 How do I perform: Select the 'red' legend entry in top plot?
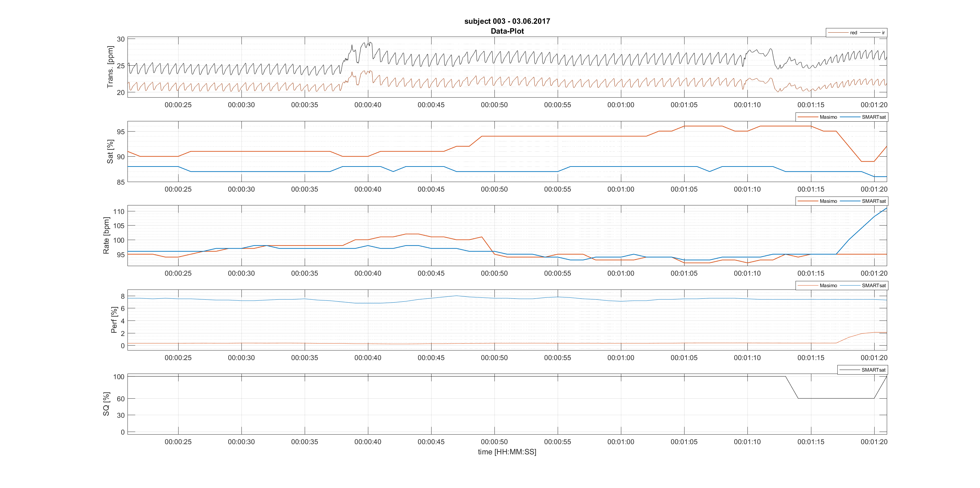[x=853, y=33]
